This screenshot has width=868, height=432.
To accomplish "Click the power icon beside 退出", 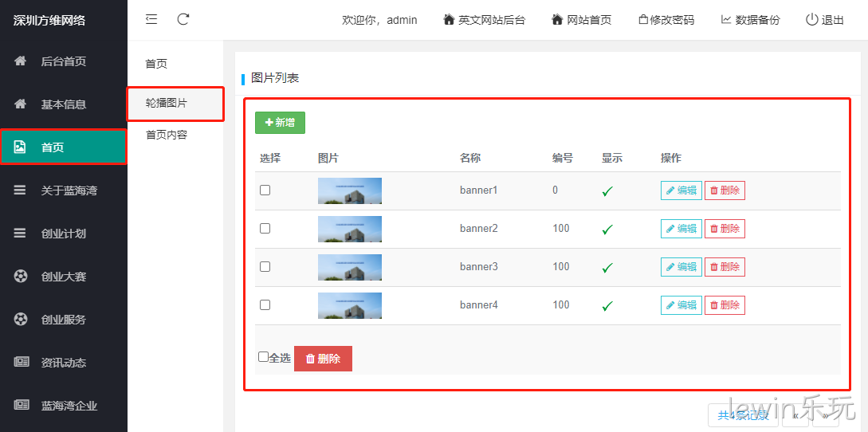I will 811,19.
